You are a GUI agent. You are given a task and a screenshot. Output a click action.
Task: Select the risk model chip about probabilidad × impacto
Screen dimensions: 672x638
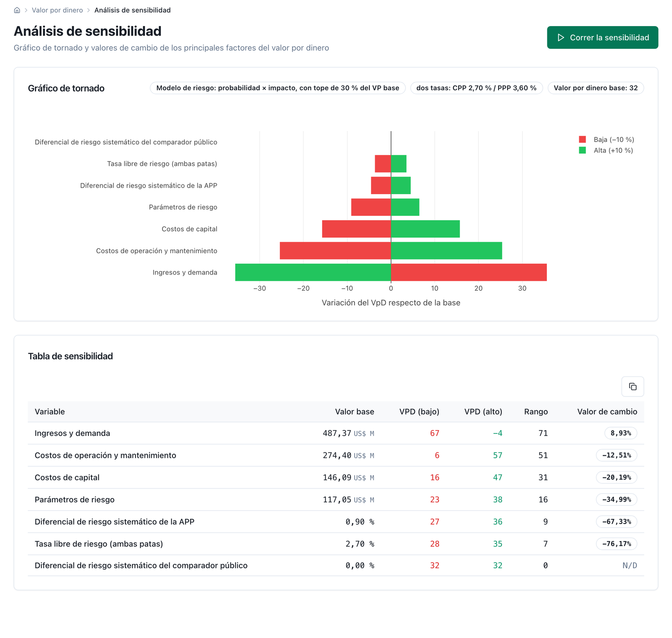pos(278,88)
